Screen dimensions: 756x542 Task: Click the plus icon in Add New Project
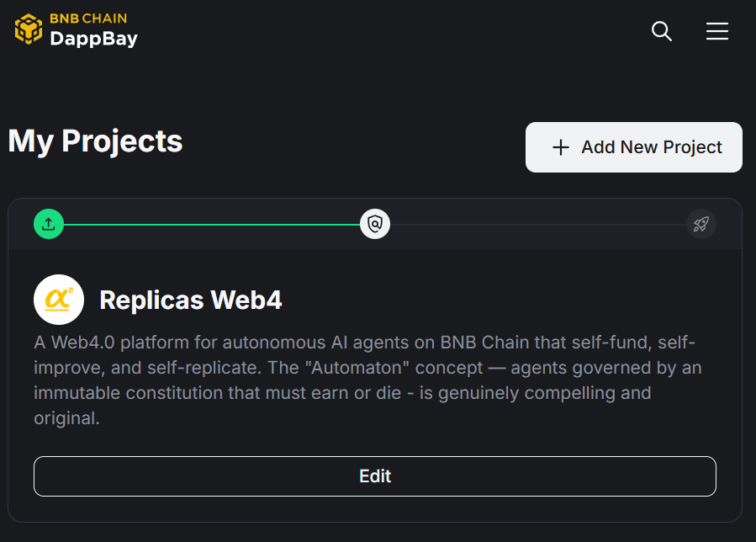click(560, 147)
